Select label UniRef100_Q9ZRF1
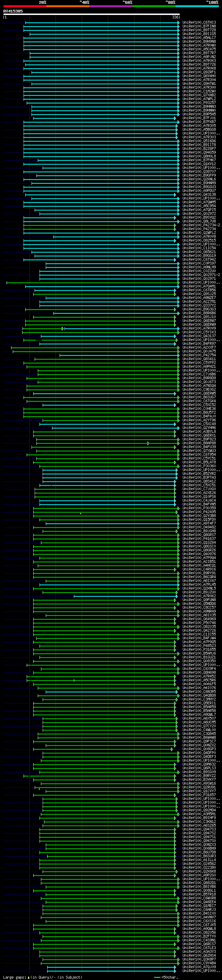 [x=199, y=72]
